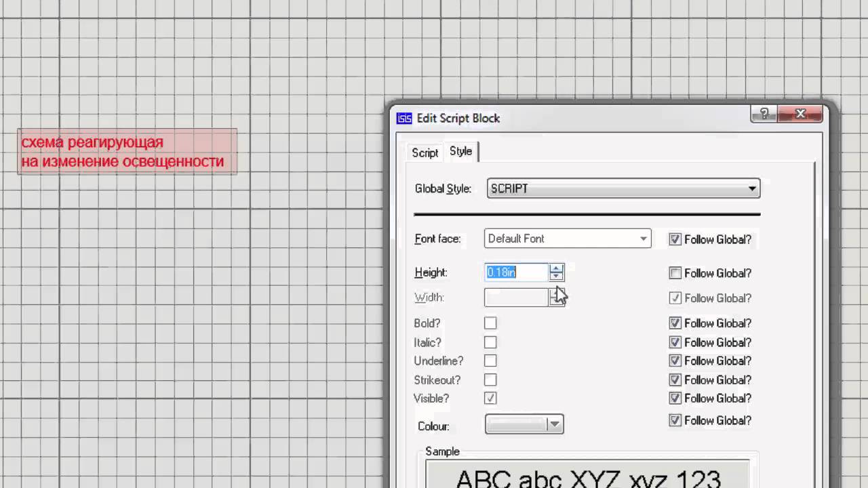Click the Global Style label

click(443, 189)
